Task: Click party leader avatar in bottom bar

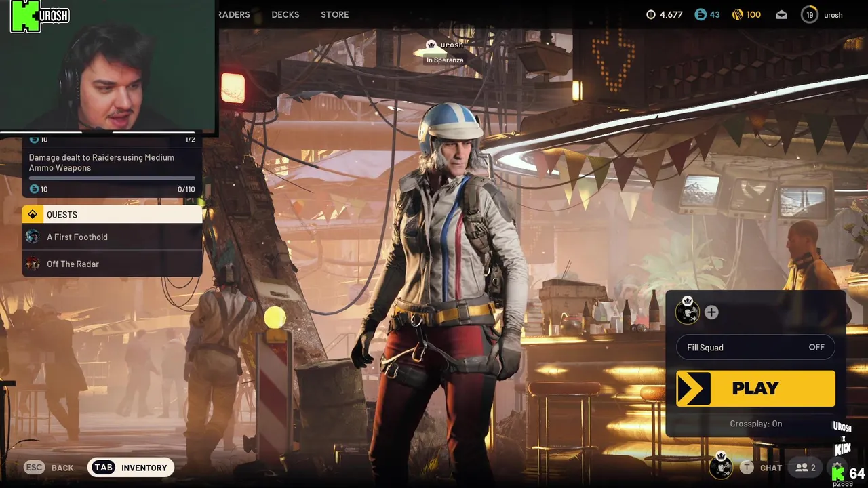Action: tap(721, 467)
